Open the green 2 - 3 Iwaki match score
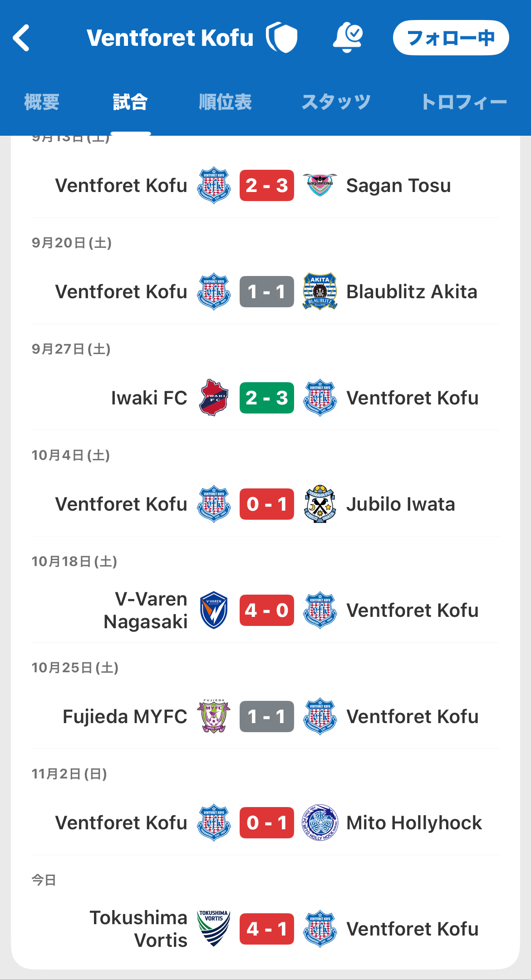This screenshot has width=531, height=980. pos(267,398)
